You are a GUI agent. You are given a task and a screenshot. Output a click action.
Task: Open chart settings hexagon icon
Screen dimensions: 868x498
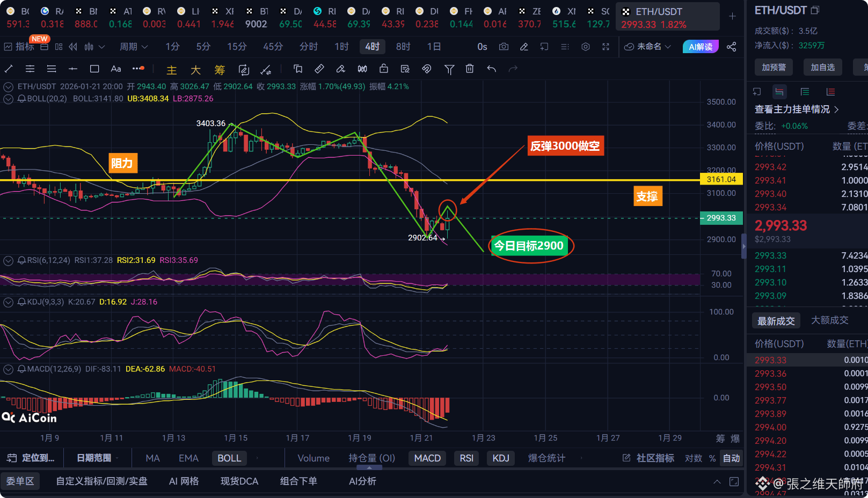(x=586, y=47)
